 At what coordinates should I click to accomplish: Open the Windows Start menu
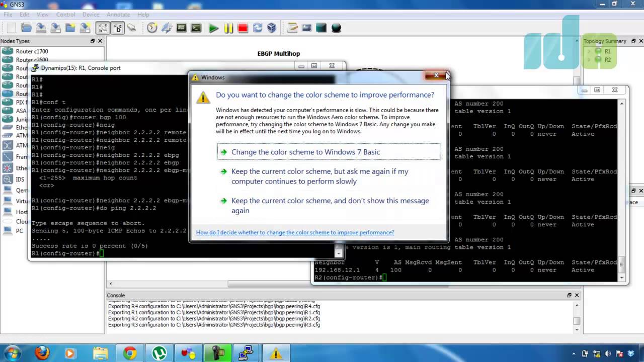tap(12, 353)
